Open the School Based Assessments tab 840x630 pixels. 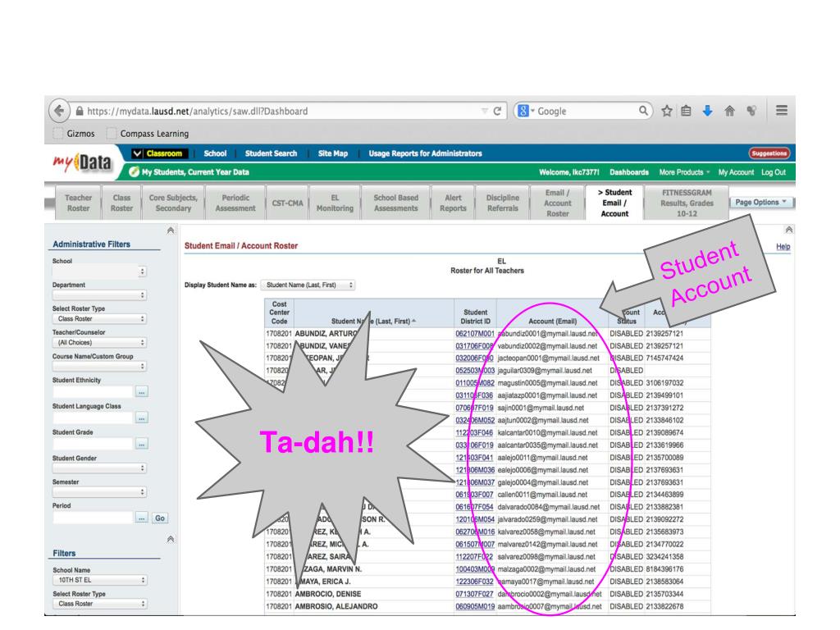click(x=395, y=203)
